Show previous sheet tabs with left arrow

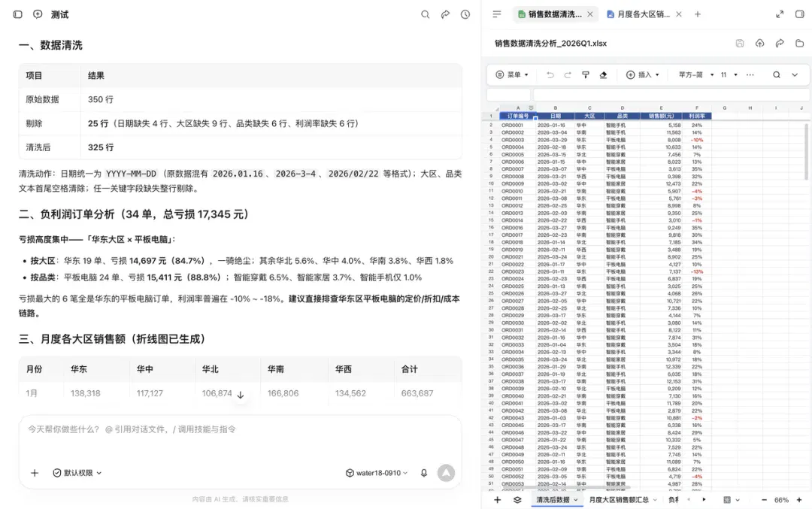pyautogui.click(x=688, y=500)
